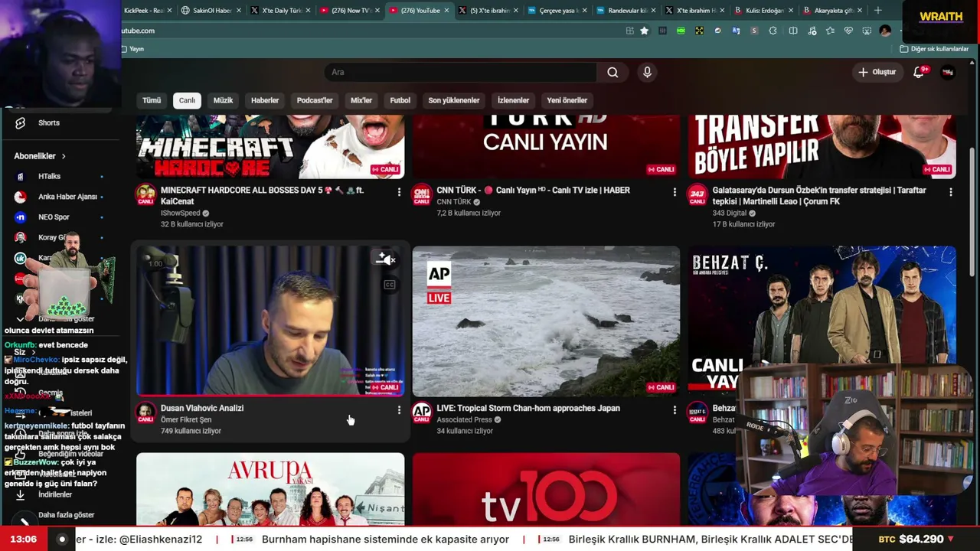Image resolution: width=980 pixels, height=551 pixels.
Task: Open the Diğer sık kullanılanlar bookmarks folder
Action: 934,49
